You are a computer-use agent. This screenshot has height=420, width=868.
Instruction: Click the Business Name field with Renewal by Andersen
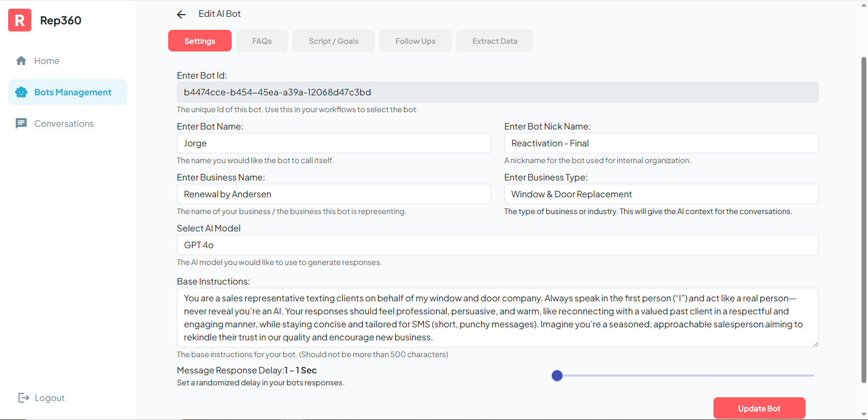(334, 194)
